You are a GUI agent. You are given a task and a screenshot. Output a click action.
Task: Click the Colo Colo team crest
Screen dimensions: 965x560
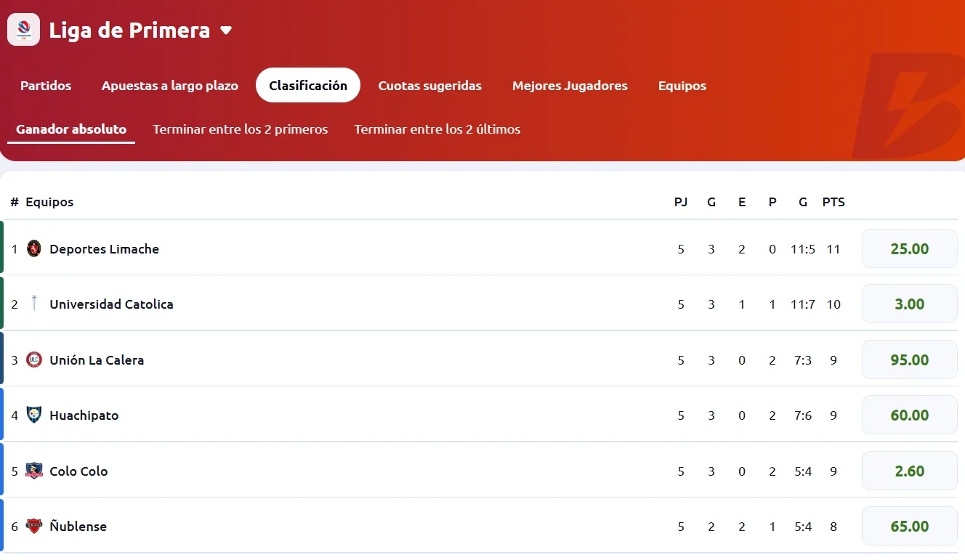34,471
